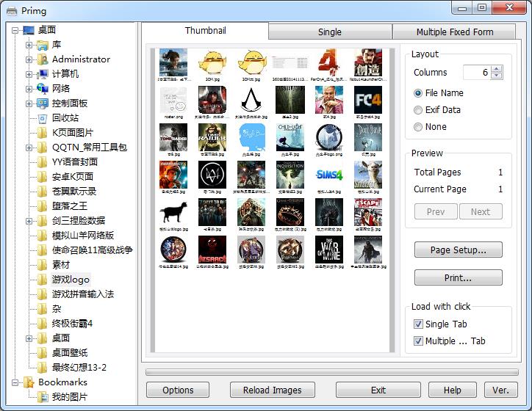Switch to the Single tab

pyautogui.click(x=330, y=32)
